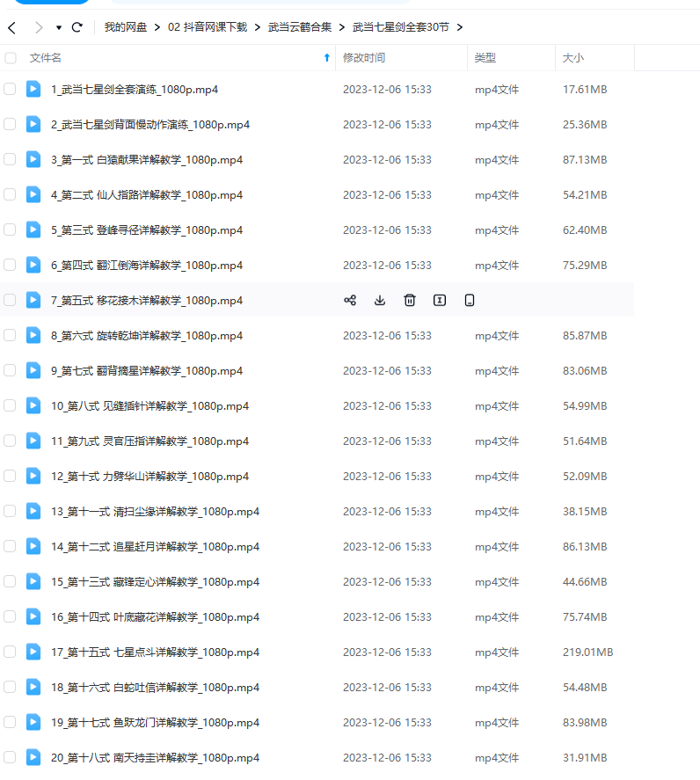
Task: Click video icon of 12_第十式 力劈华山
Action: click(x=33, y=476)
